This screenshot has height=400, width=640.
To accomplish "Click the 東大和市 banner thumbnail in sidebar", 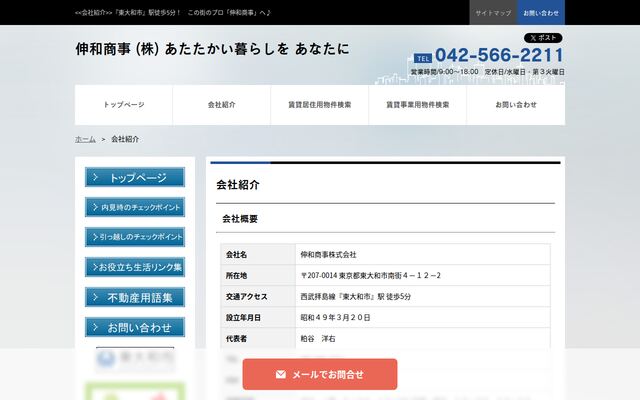I will coord(135,359).
